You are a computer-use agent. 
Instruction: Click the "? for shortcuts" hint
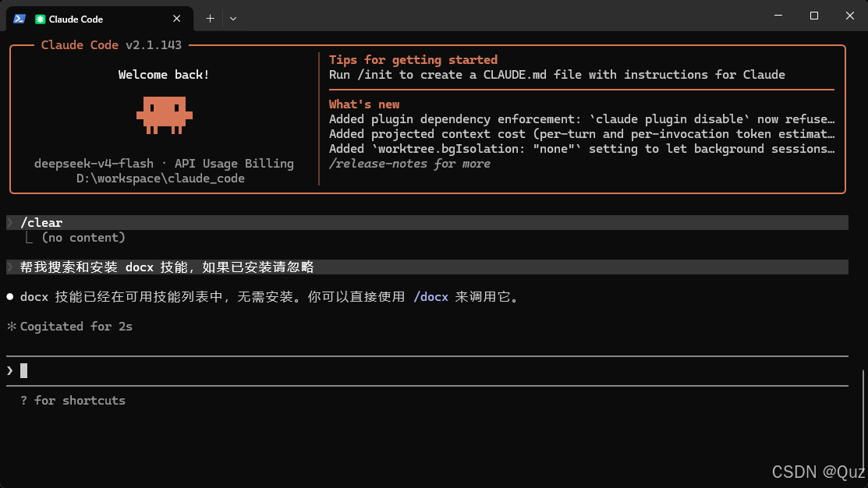tap(73, 401)
